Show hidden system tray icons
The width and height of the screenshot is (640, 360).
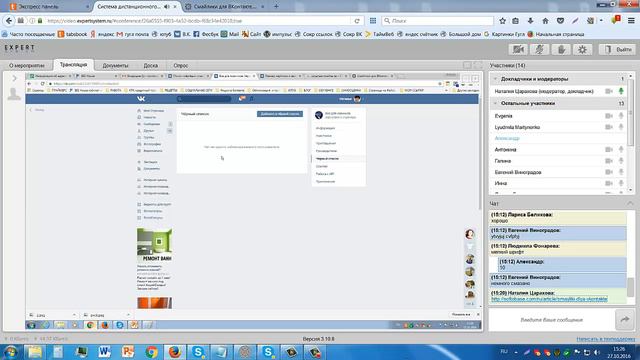pos(516,352)
